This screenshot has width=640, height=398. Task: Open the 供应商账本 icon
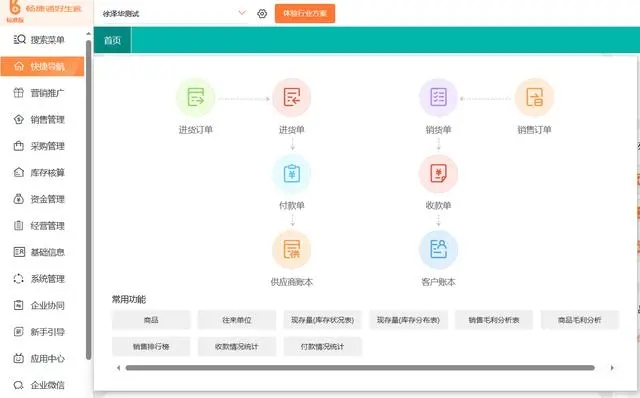[291, 249]
